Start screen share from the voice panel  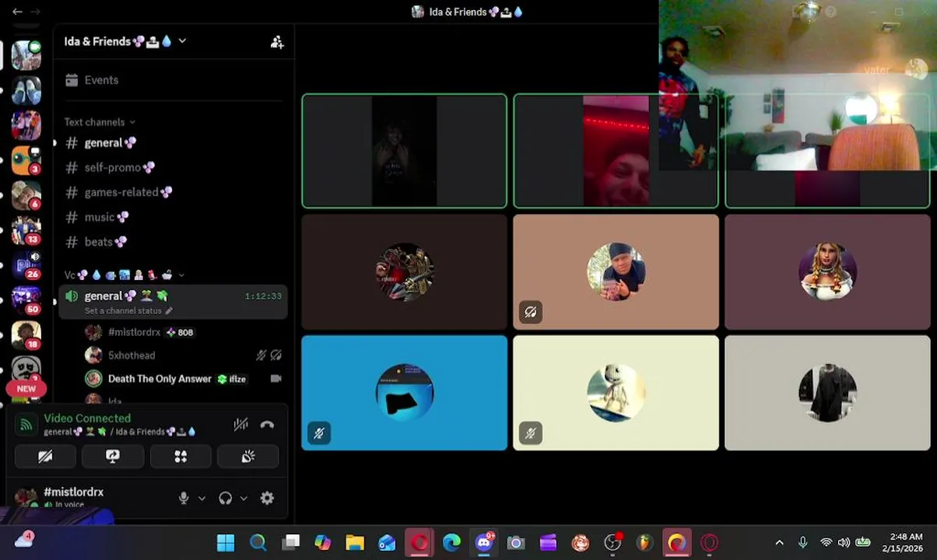tap(113, 457)
